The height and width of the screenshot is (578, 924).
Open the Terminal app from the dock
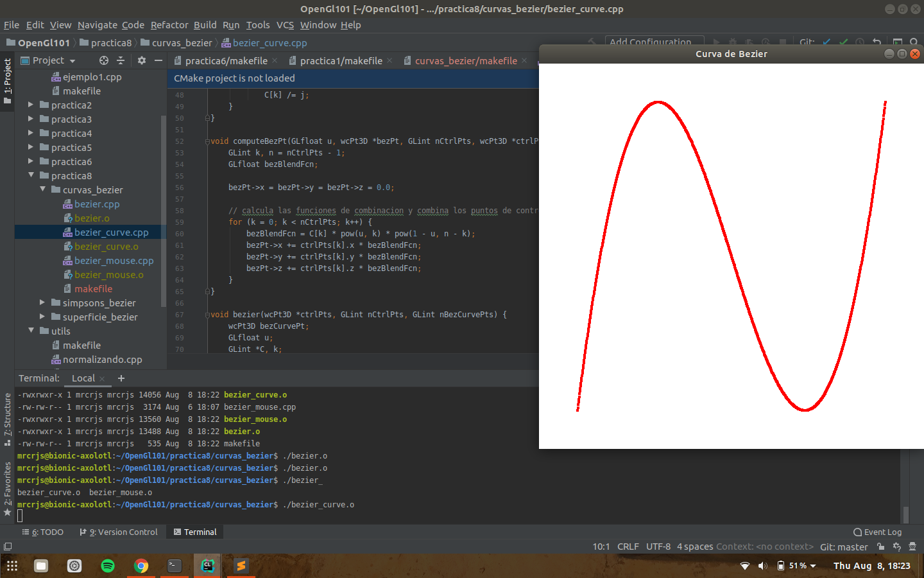175,566
